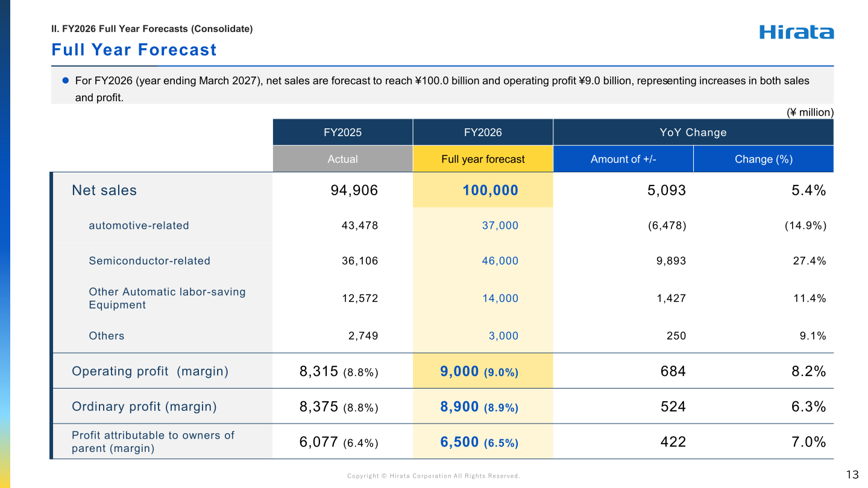Select the labor-saving equipment actual 12,572

pyautogui.click(x=360, y=298)
